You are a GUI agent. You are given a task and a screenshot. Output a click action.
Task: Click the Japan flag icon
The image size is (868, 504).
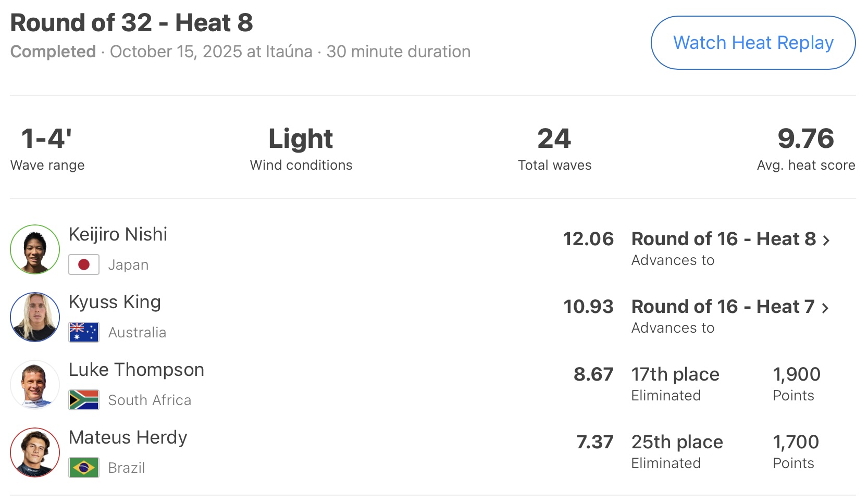pyautogui.click(x=84, y=264)
